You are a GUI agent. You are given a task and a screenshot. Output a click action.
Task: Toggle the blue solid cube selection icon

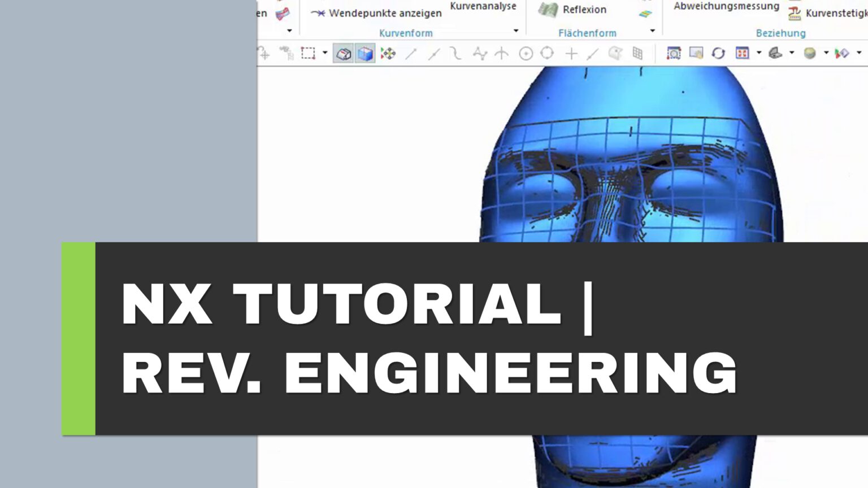pos(366,54)
